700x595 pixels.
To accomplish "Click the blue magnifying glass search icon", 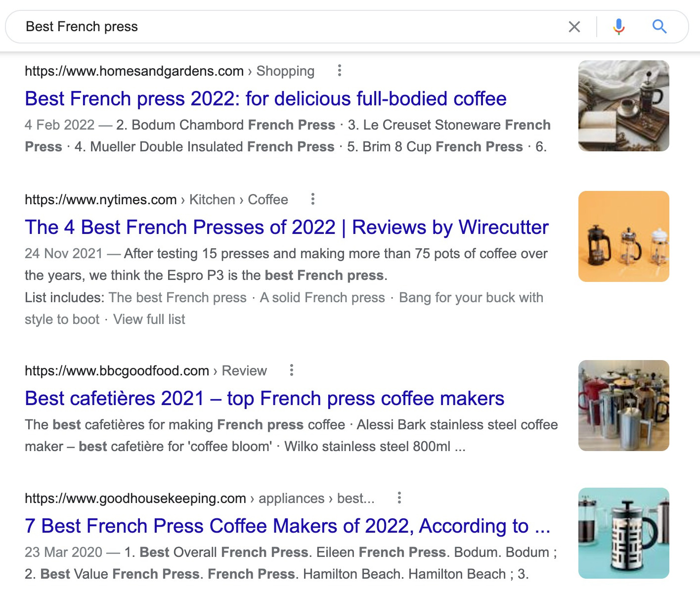I will 659,27.
